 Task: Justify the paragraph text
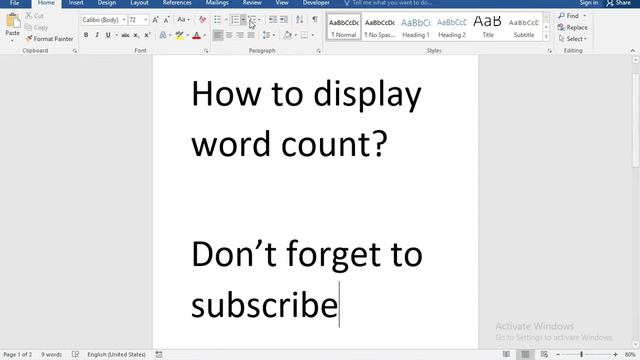click(251, 36)
